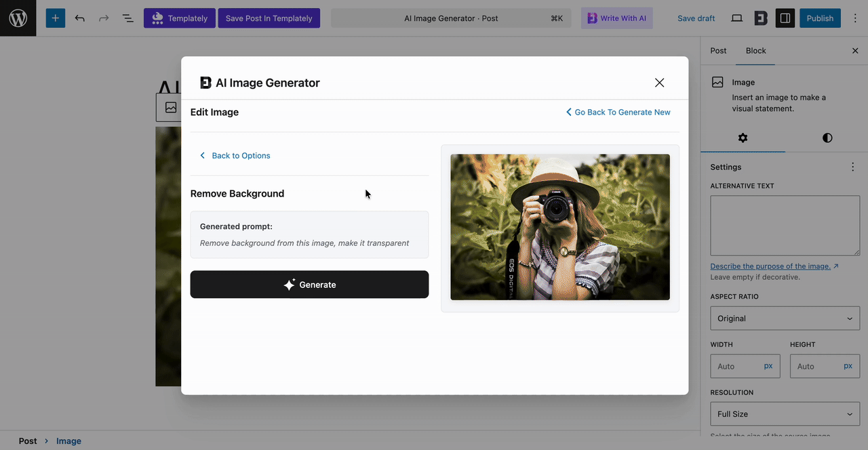This screenshot has height=450, width=868.
Task: Click Save Post In Templately
Action: pos(269,18)
